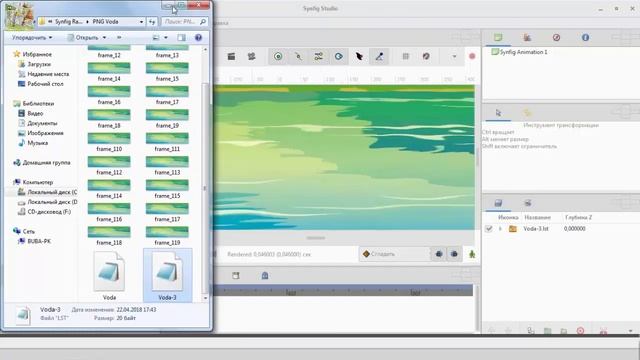Open the Render clapperboard icon in Synfig toolbar
This screenshot has width=640, height=360.
(x=231, y=56)
